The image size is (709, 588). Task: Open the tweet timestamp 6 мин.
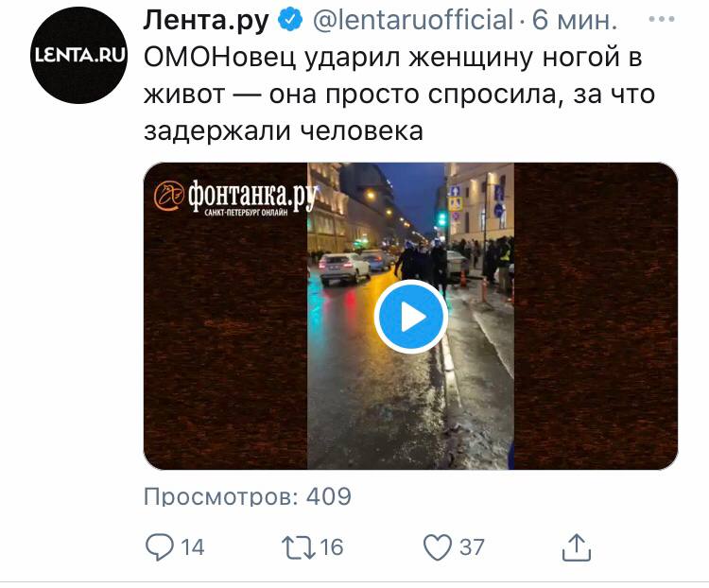click(x=574, y=20)
